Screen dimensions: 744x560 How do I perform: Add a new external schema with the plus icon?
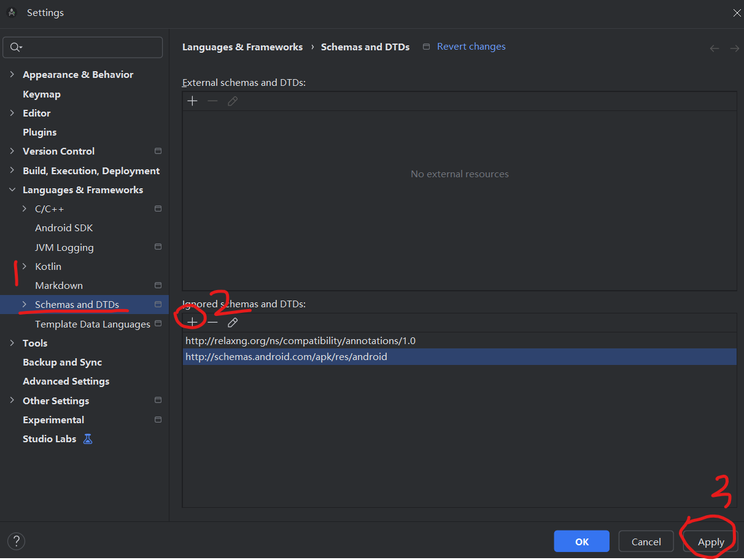[x=192, y=101]
